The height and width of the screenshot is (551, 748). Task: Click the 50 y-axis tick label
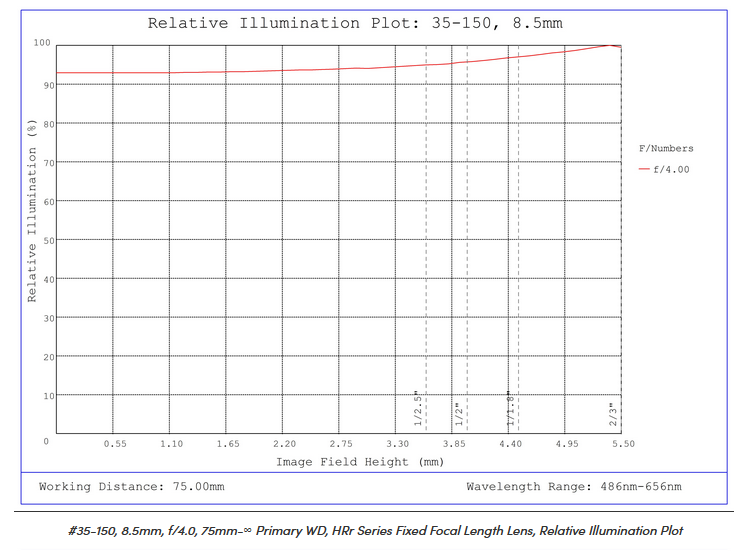click(44, 240)
